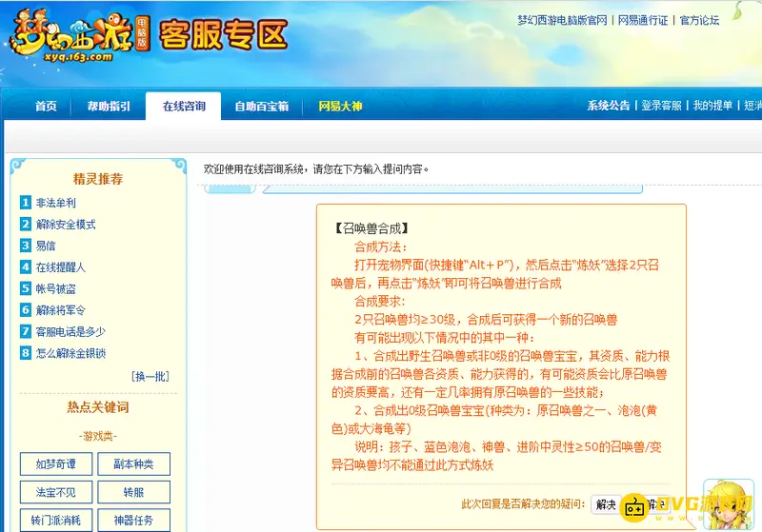Click keyword button 神器任务
Viewport: 762px width, 532px height.
[x=133, y=521]
